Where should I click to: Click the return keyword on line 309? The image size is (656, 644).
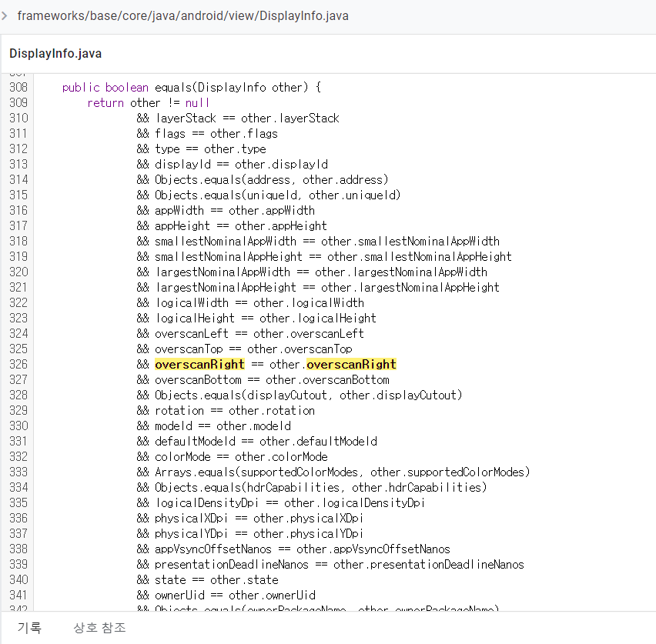pyautogui.click(x=105, y=103)
